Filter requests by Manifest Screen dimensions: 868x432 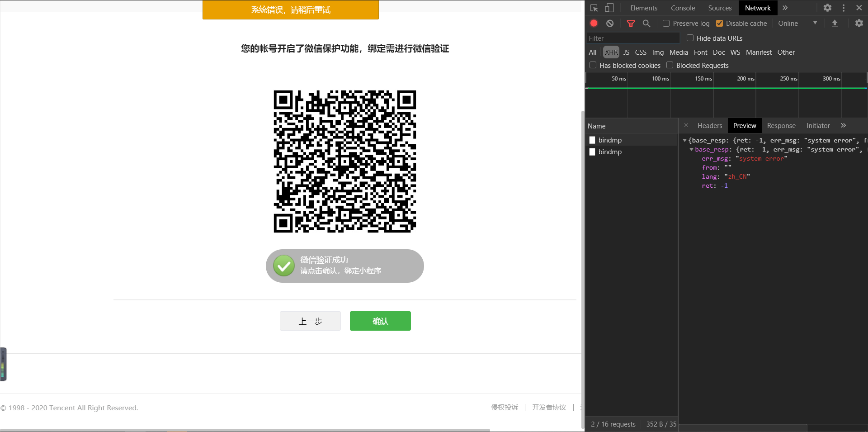pyautogui.click(x=759, y=52)
